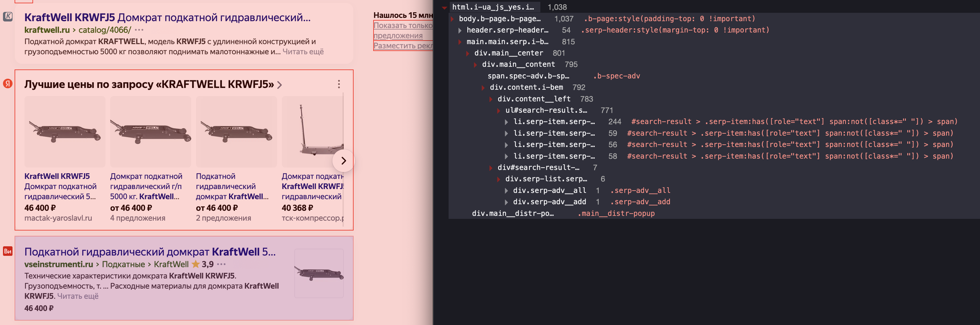The height and width of the screenshot is (325, 980).
Task: Open the three-dot menu in the prices block
Action: tap(339, 84)
